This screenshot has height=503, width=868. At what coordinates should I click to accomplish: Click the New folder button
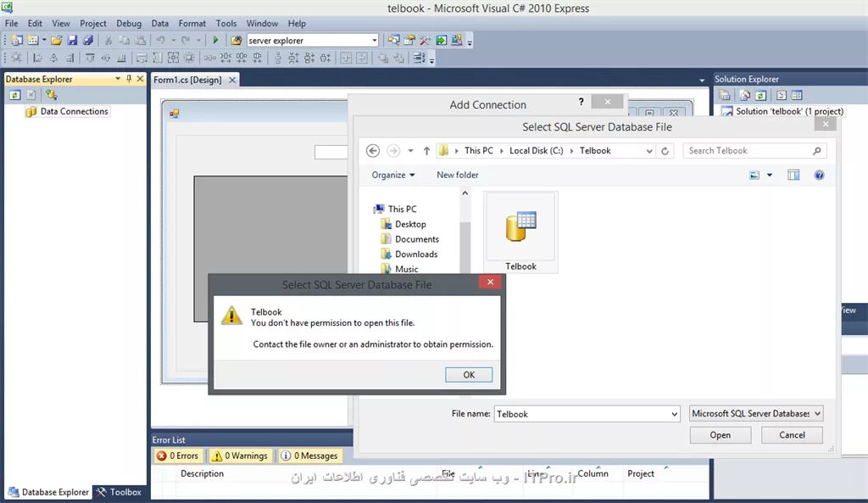(x=457, y=175)
